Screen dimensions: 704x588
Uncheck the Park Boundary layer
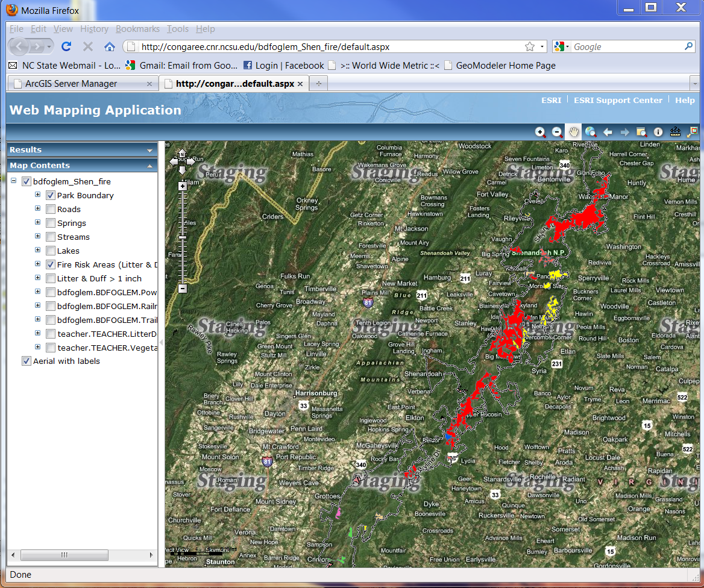click(51, 195)
